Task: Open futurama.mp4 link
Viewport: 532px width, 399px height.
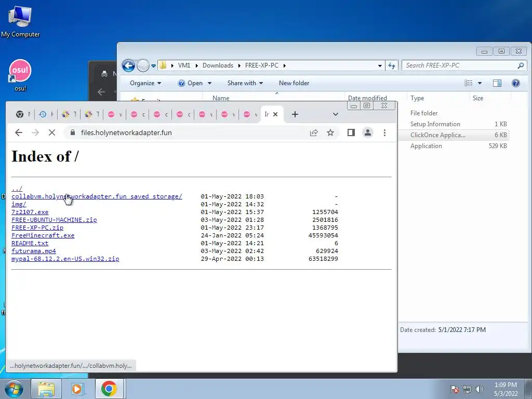Action: [x=34, y=251]
